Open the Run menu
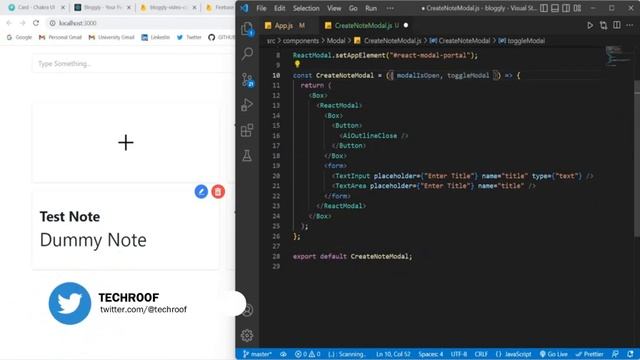Screen dimensions: 640x360 371,8
